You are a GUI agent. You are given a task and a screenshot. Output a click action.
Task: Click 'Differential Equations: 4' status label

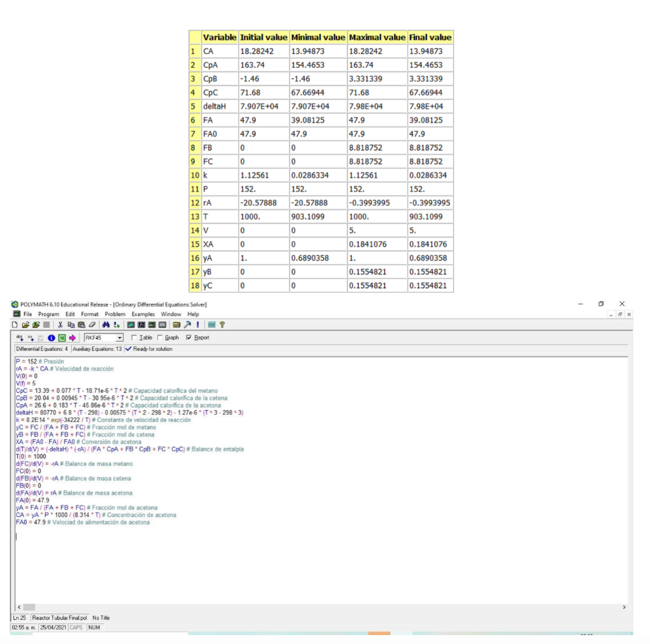(x=42, y=349)
